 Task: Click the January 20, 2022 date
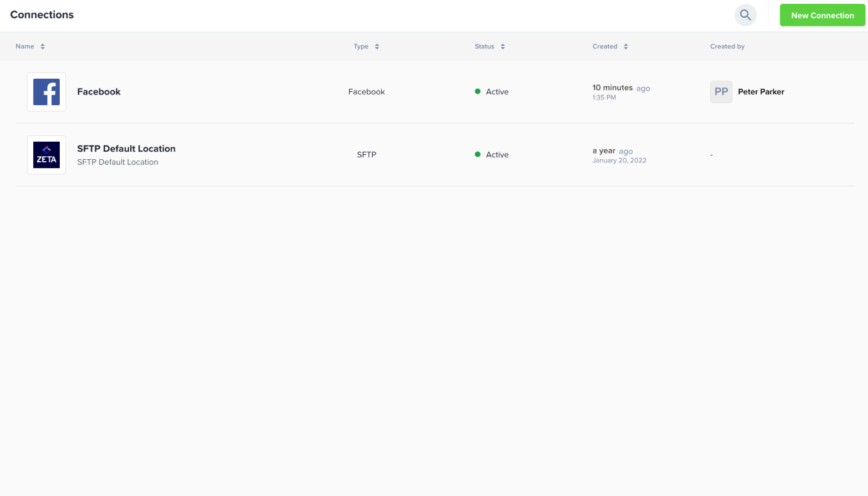tap(619, 161)
